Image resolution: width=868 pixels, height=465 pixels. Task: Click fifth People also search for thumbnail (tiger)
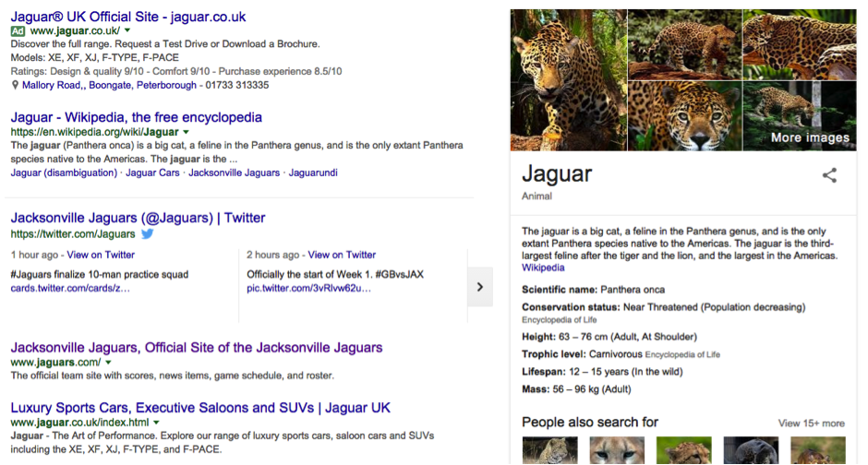point(817,450)
